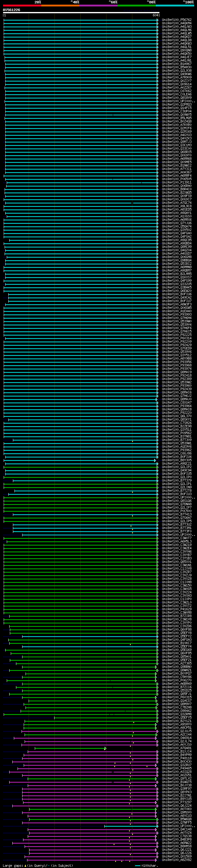Select the label UniRef100_B5AH30
The image size is (197, 868).
pos(177,67)
